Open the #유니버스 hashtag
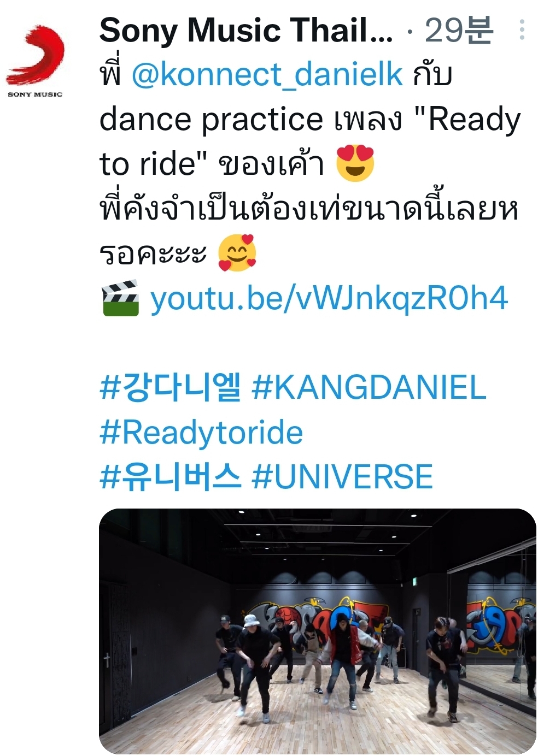This screenshot has width=538, height=756. click(170, 476)
